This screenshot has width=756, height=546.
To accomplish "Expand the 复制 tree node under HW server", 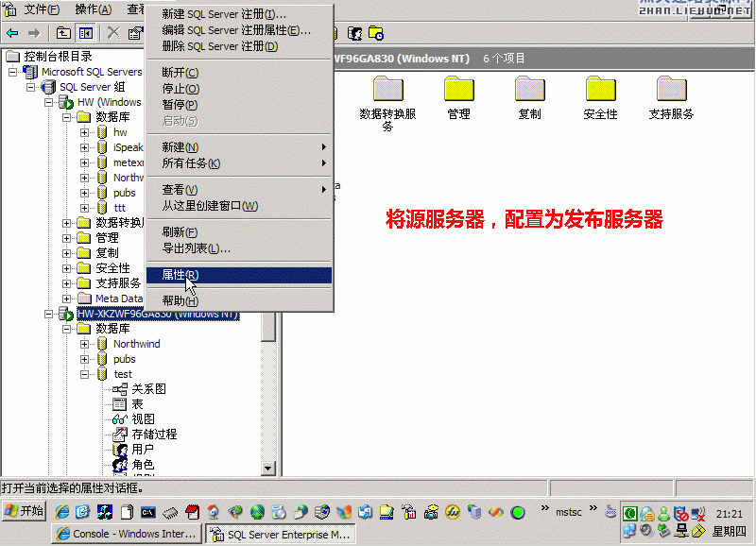I will [x=66, y=253].
